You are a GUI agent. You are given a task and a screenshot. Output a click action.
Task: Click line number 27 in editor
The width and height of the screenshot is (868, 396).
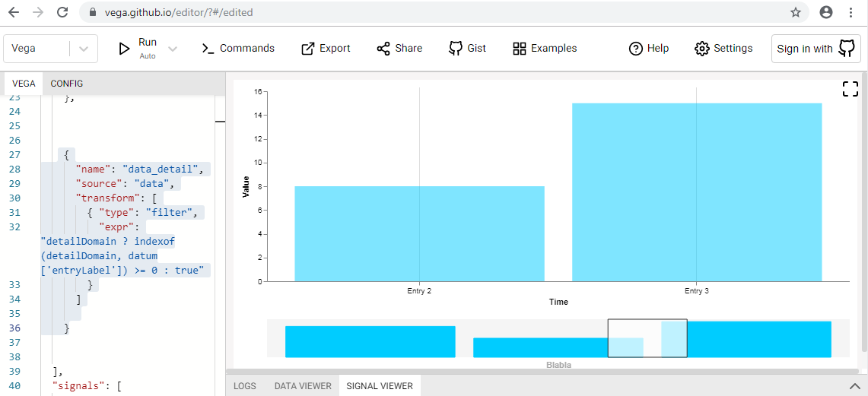point(14,155)
